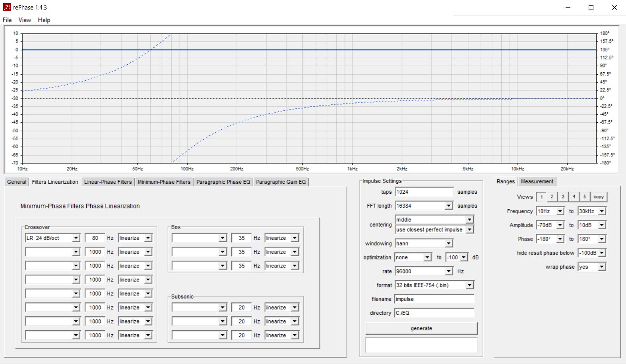The width and height of the screenshot is (626, 364).
Task: Click the taps field showing 1024
Action: (424, 192)
